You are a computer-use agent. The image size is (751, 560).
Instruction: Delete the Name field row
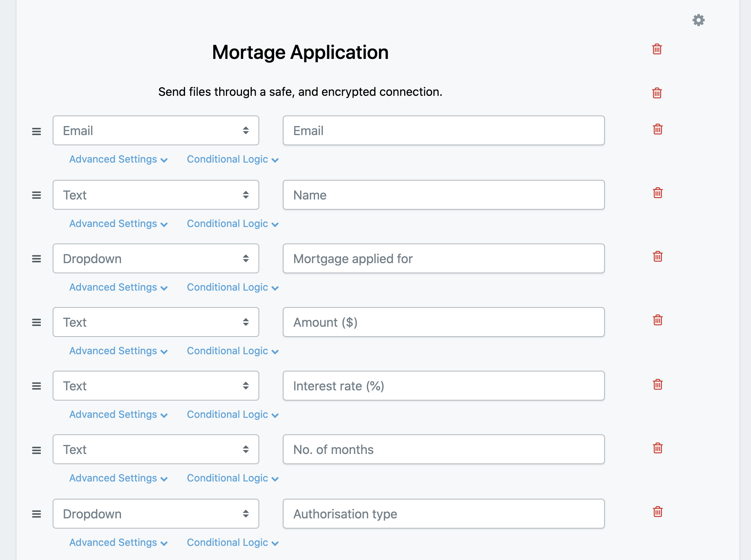(658, 193)
